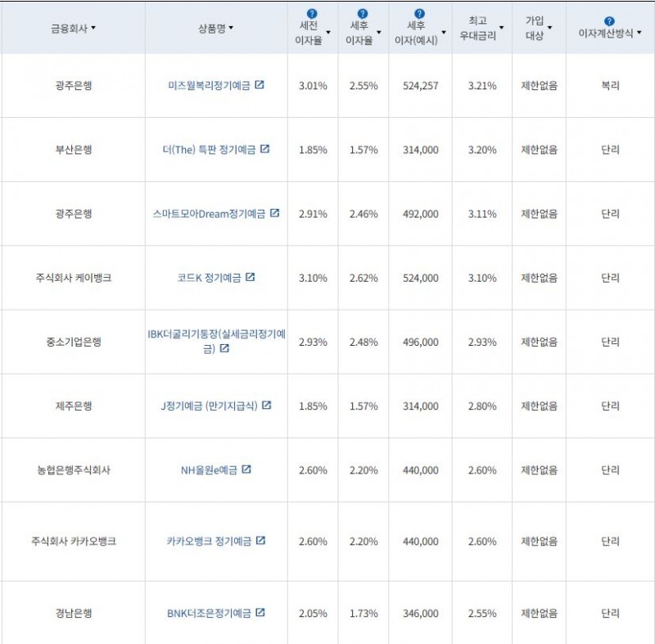Open external link icon for 미즈월복리정기예금

[260, 85]
